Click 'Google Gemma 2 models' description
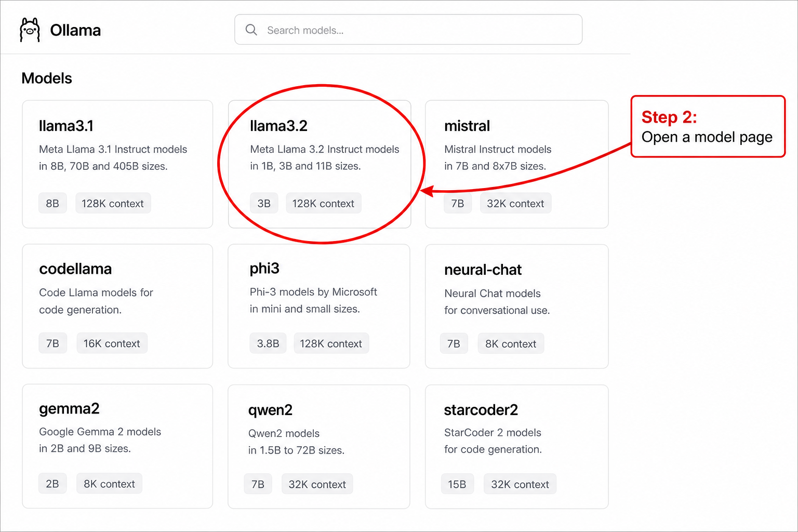The image size is (798, 532). 100,432
